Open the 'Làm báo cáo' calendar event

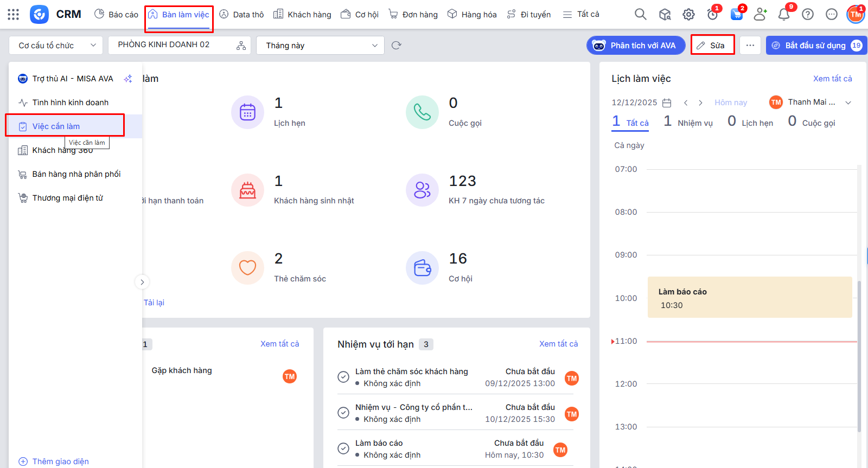(749, 297)
